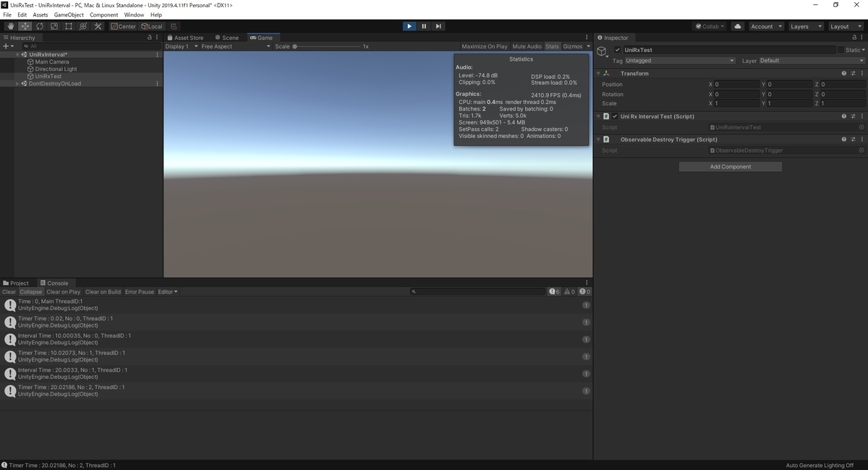Advance one frame with Step button
868x470 pixels.
438,26
